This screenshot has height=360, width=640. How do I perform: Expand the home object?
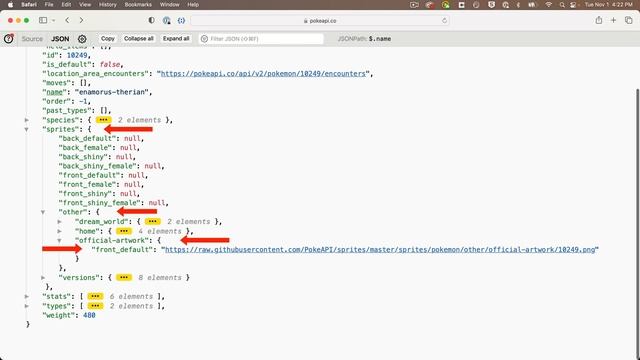click(x=59, y=231)
